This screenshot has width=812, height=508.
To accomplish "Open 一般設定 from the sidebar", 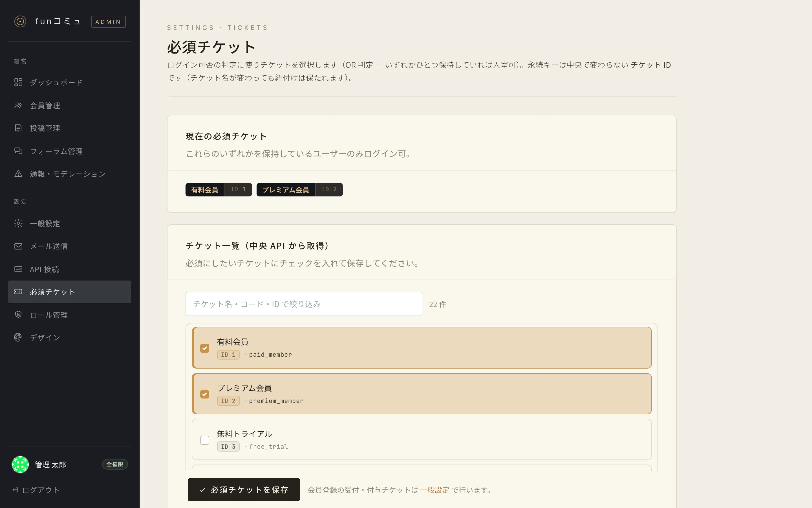I will pyautogui.click(x=69, y=224).
